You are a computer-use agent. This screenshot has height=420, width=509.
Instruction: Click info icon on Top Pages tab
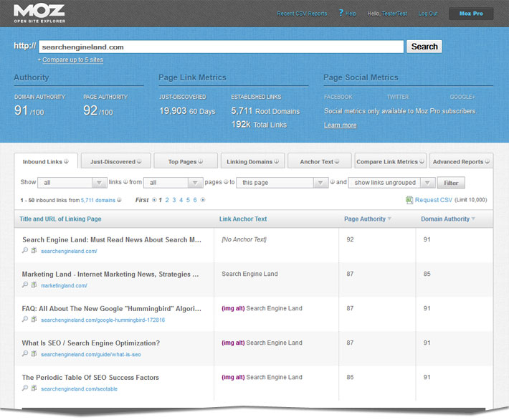pos(201,161)
